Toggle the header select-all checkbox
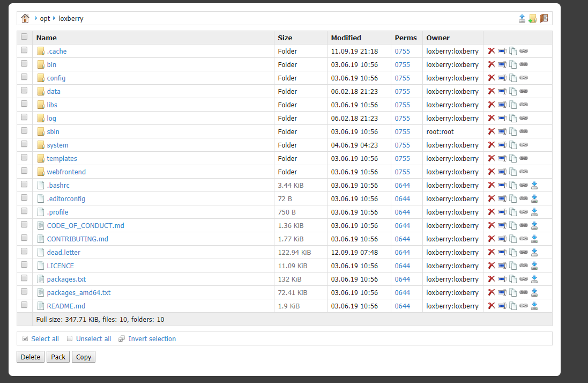This screenshot has height=383, width=588. (24, 37)
